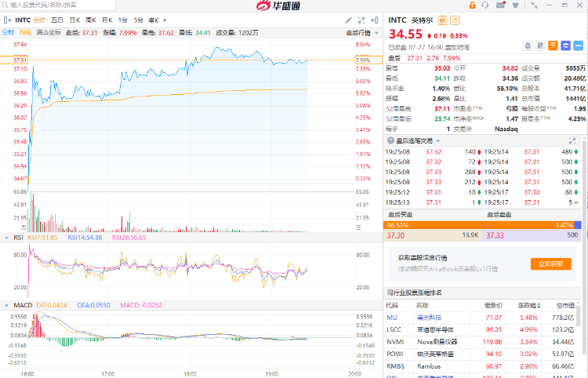Click the 名称 column header

coord(422,306)
